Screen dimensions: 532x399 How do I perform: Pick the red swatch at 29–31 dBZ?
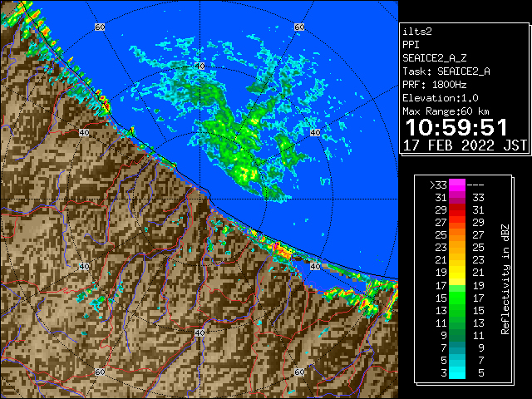click(457, 209)
